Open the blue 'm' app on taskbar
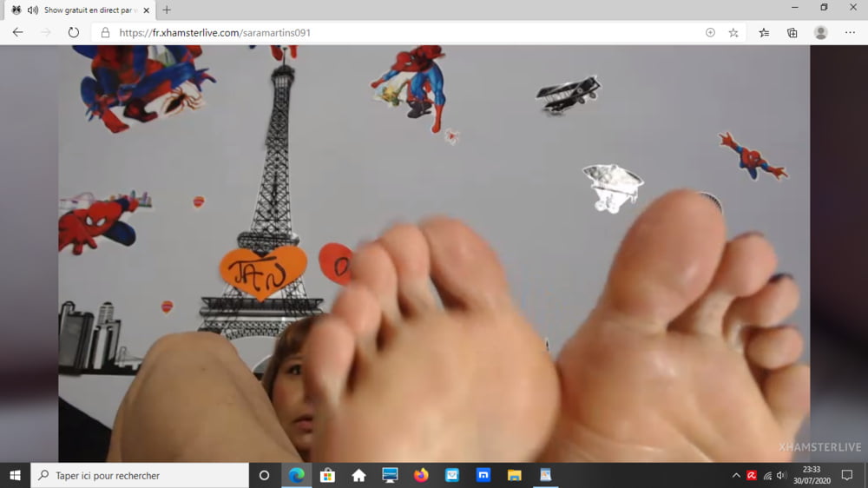Viewport: 868px width, 488px height. pyautogui.click(x=483, y=475)
